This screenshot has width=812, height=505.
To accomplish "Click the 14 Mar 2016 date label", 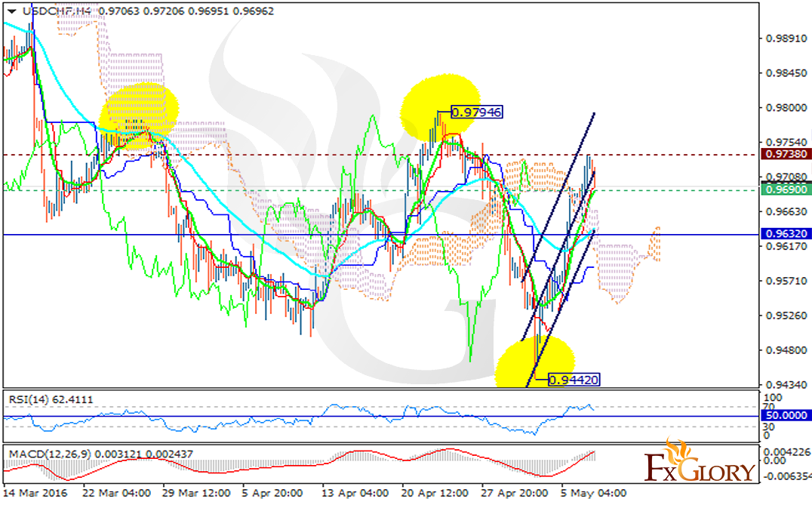I will [35, 493].
